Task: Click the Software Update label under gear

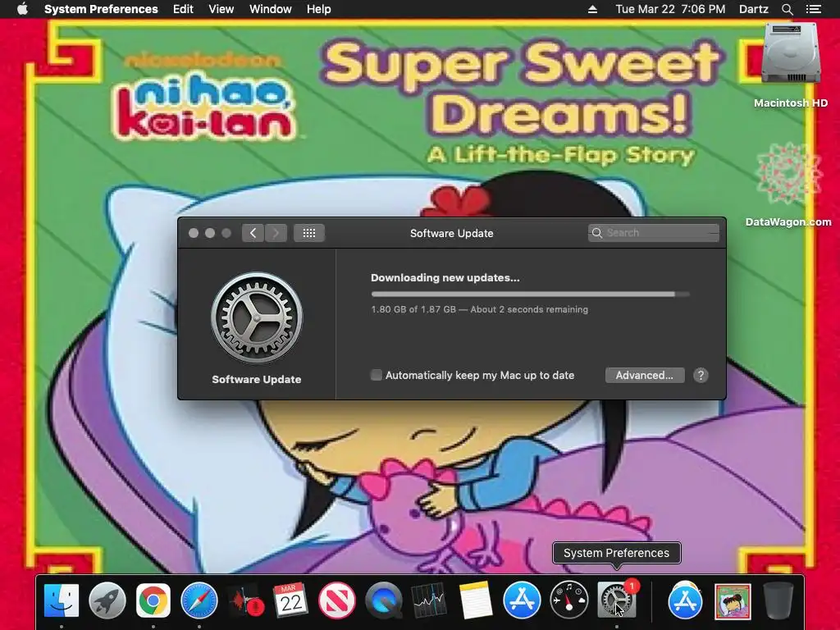Action: 257,379
